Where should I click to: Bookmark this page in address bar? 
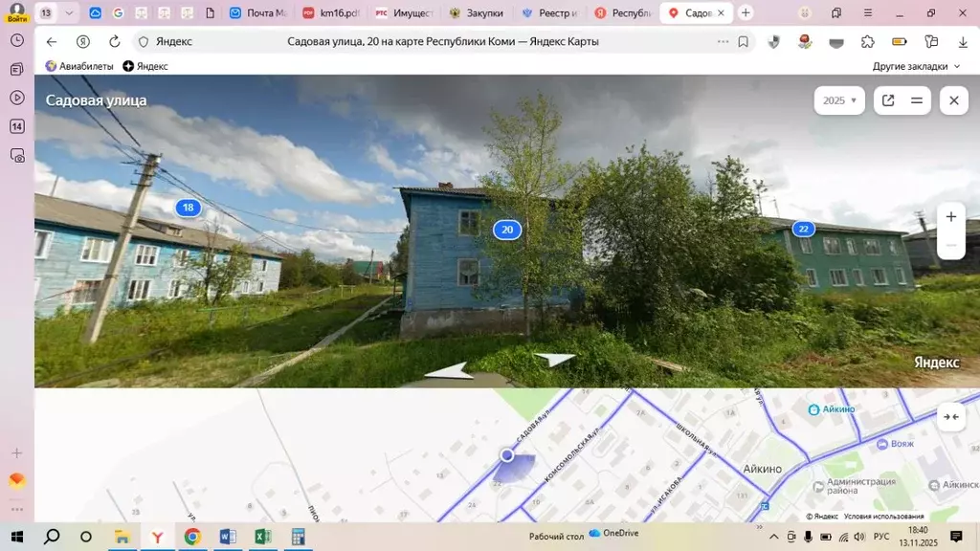[x=744, y=42]
